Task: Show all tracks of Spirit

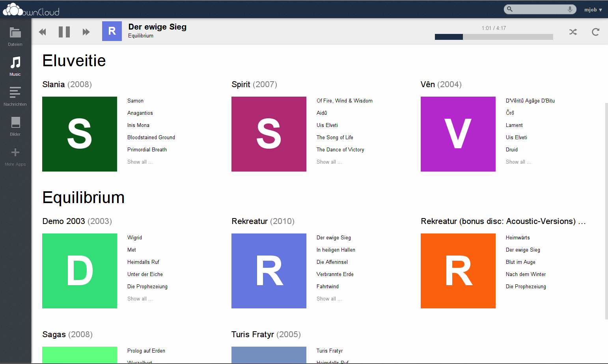Action: (329, 162)
